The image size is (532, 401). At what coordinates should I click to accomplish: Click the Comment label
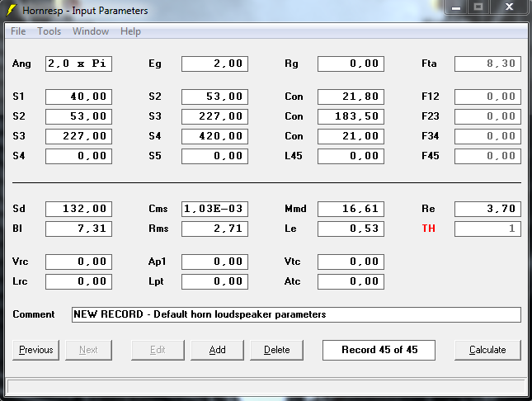click(34, 314)
